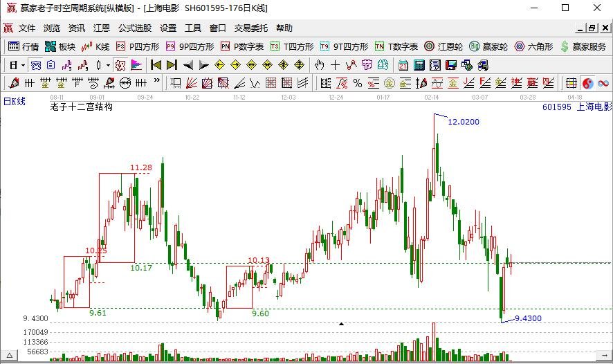Open the 六角形 hexagon tool
The height and width of the screenshot is (364, 613).
pos(533,46)
